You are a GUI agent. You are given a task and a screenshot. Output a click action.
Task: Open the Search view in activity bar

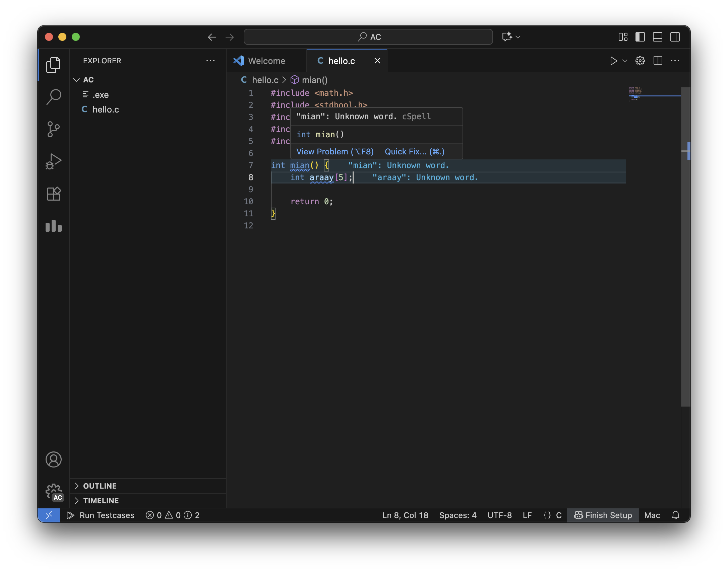click(x=54, y=97)
